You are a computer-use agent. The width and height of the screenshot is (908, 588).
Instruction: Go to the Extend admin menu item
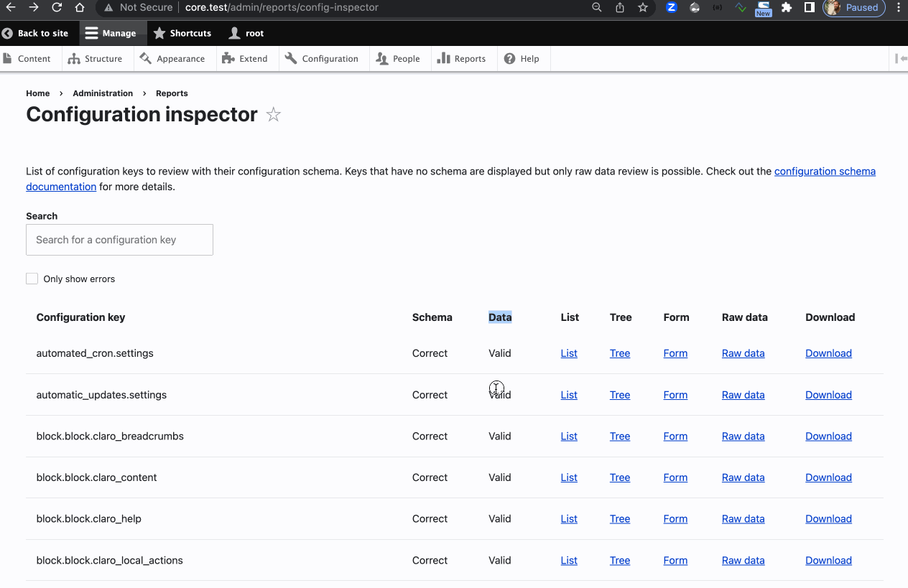[245, 59]
